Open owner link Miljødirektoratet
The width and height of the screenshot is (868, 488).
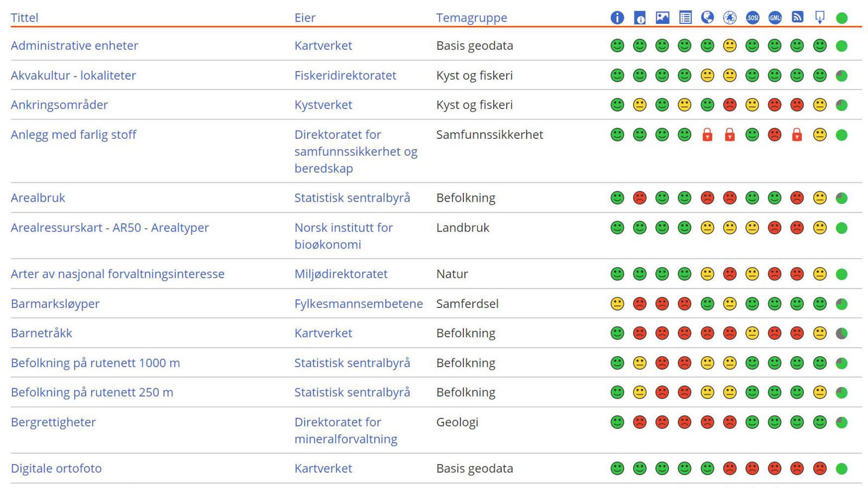coord(341,274)
